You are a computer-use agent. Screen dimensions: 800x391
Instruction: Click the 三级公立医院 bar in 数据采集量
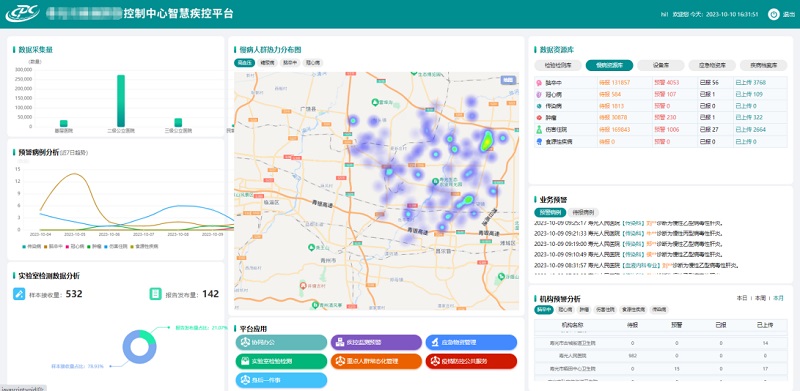click(x=178, y=123)
